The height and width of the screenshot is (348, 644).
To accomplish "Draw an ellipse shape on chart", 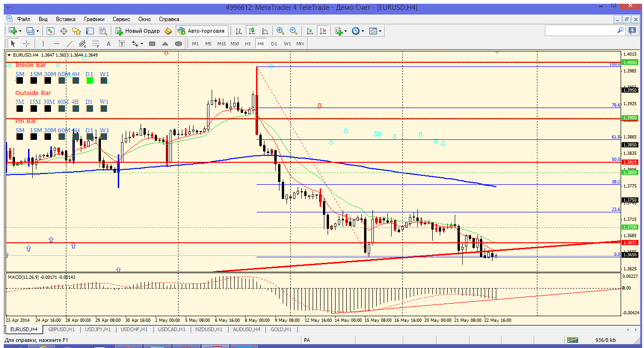I will point(178,43).
